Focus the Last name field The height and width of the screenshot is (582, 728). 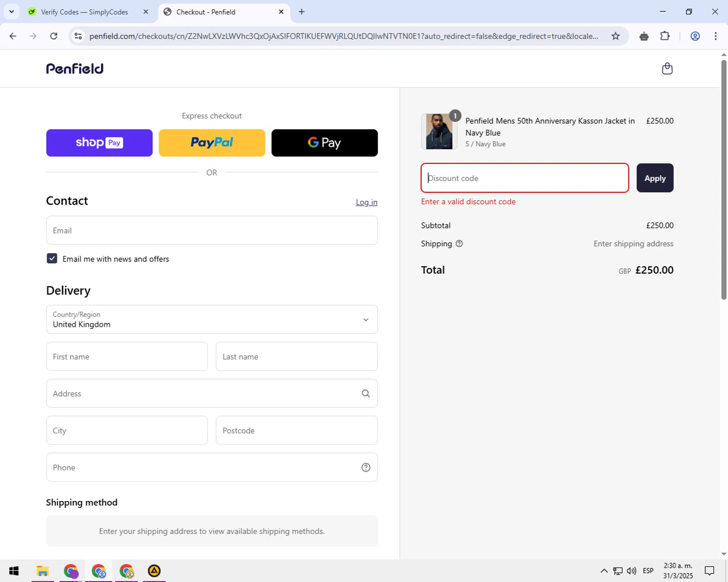pyautogui.click(x=297, y=356)
